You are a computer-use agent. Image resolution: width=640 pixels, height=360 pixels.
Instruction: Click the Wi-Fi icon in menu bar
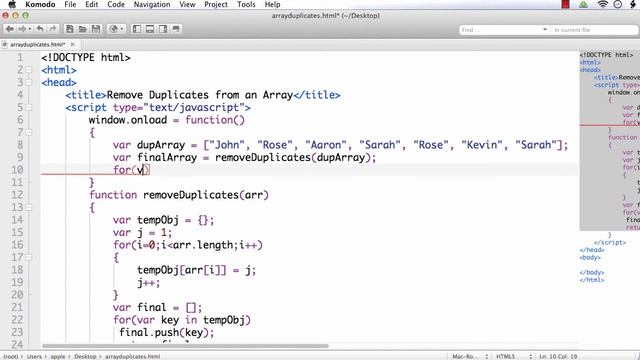(x=602, y=4)
